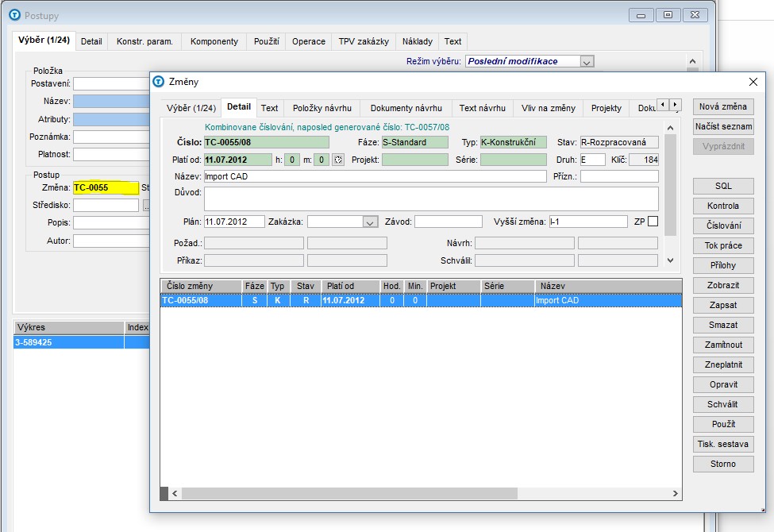
Task: Click Schválit button
Action: tap(723, 404)
